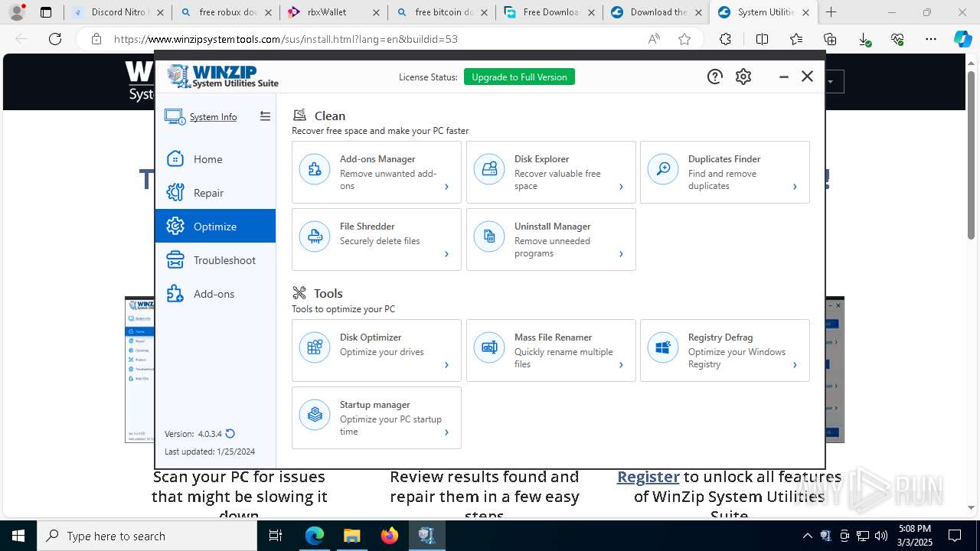Image resolution: width=980 pixels, height=551 pixels.
Task: Open new browser tab plus button
Action: [x=831, y=12]
